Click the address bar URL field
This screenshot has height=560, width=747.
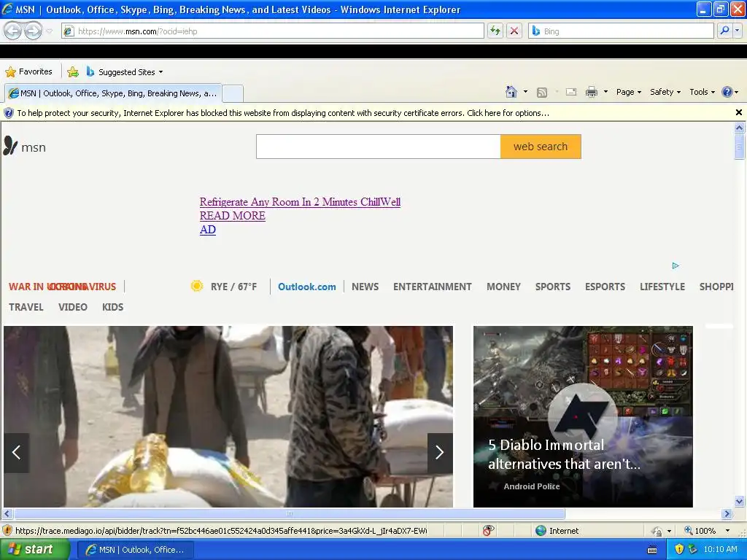273,31
